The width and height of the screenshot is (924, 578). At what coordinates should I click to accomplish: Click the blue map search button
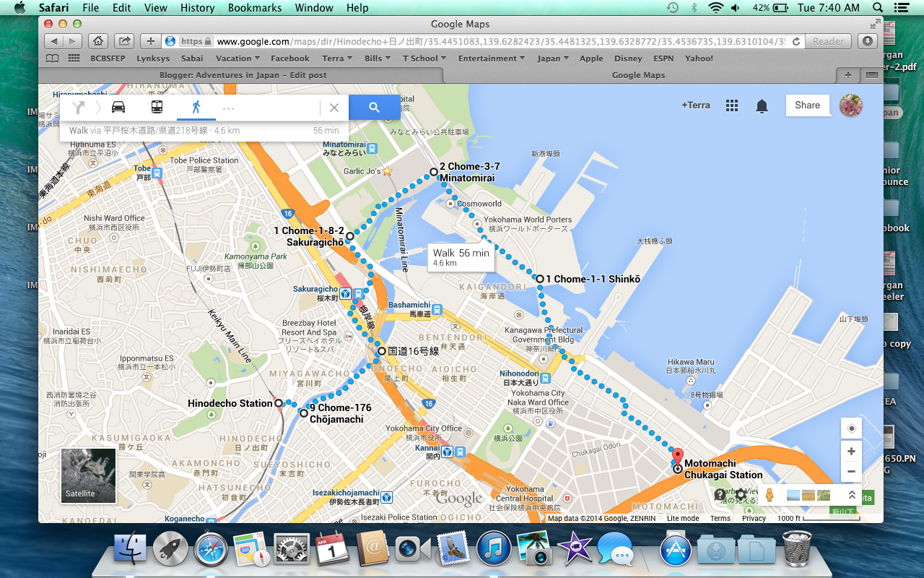[x=374, y=107]
